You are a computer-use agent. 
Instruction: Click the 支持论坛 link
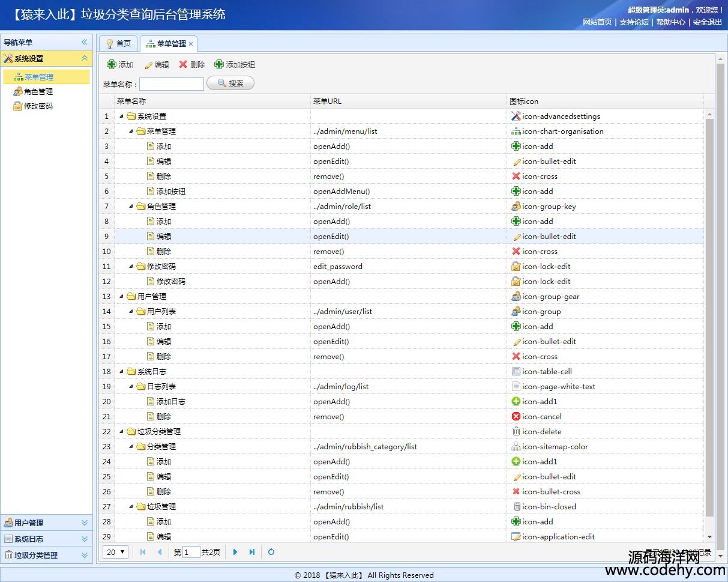[634, 22]
